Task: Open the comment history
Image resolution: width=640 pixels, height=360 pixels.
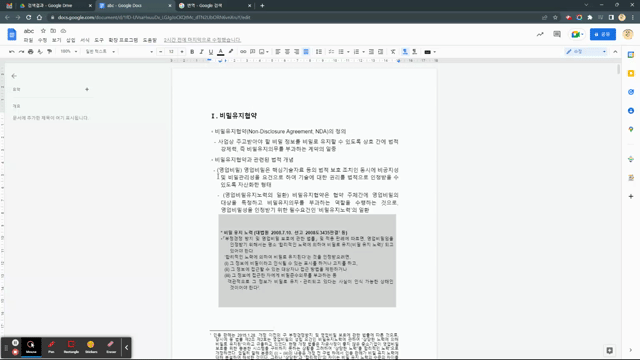Action: 557,34
